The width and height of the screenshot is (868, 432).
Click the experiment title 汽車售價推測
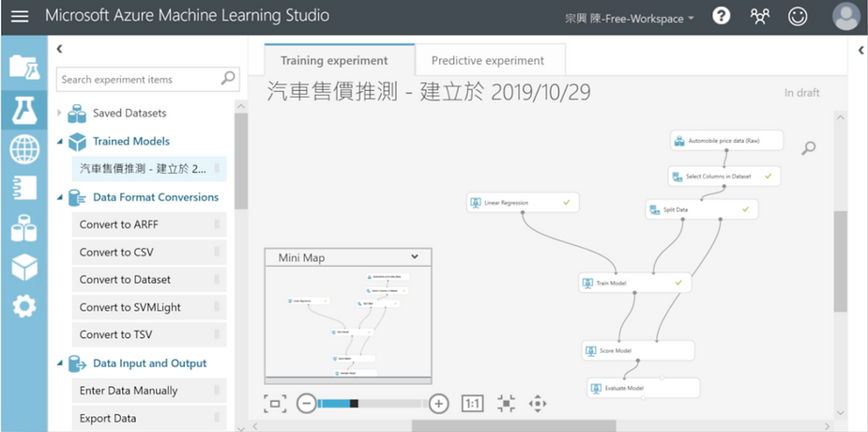(x=429, y=92)
